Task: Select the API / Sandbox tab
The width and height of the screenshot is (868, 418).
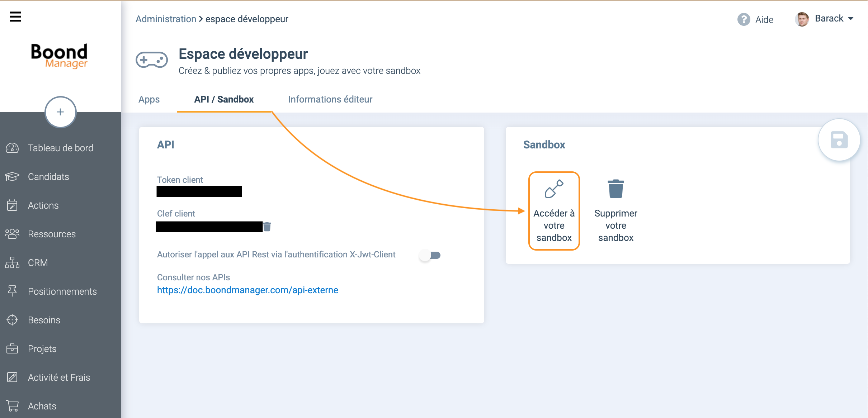Action: [x=224, y=99]
